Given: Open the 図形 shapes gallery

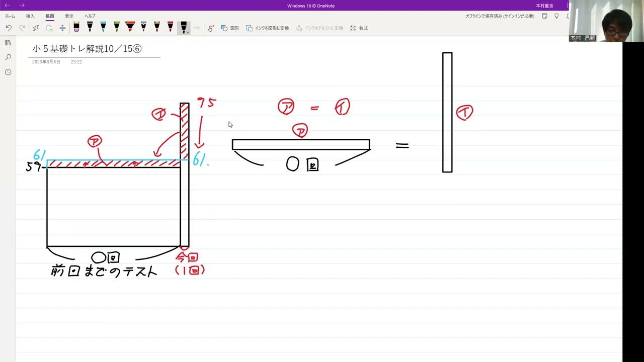Looking at the screenshot, I should pos(230,28).
